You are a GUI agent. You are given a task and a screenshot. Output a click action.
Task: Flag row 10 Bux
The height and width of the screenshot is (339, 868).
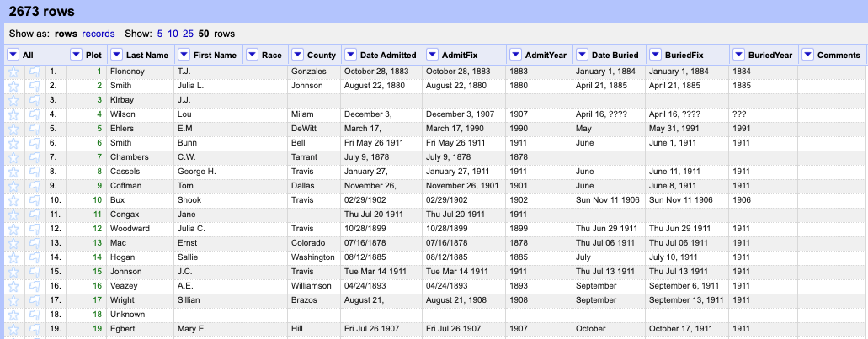click(x=35, y=200)
